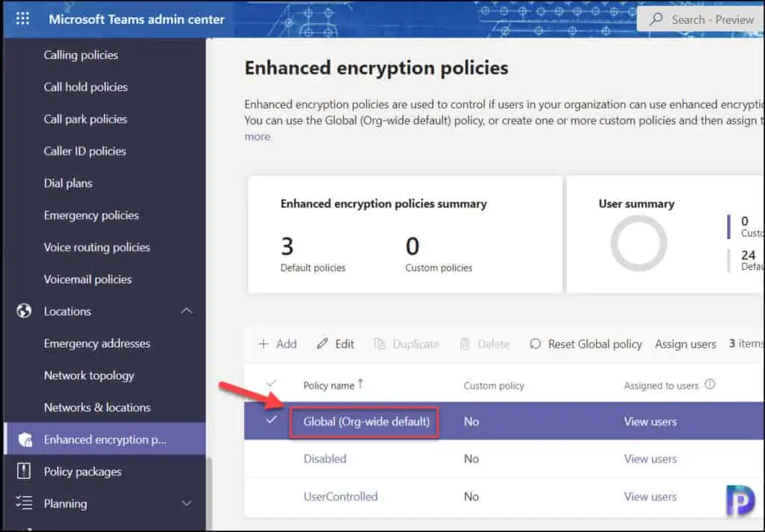This screenshot has height=532, width=765.
Task: Open Policy packages in sidebar
Action: (82, 471)
